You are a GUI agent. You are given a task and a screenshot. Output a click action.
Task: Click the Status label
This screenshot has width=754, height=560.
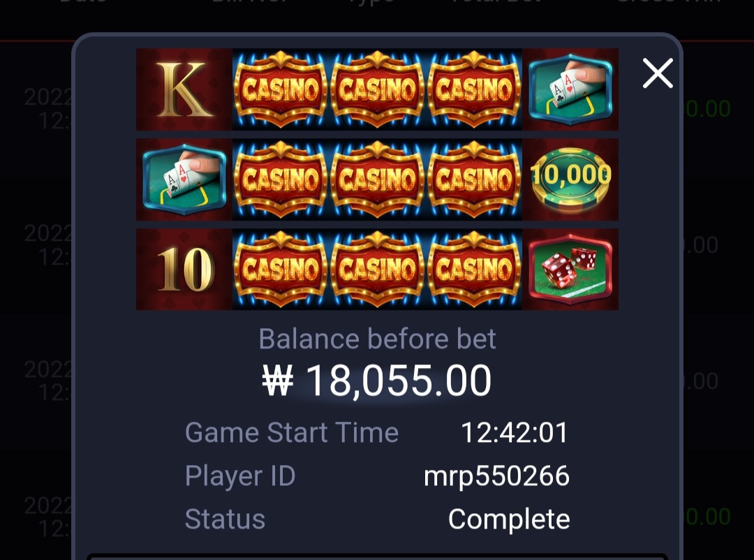coord(225,520)
